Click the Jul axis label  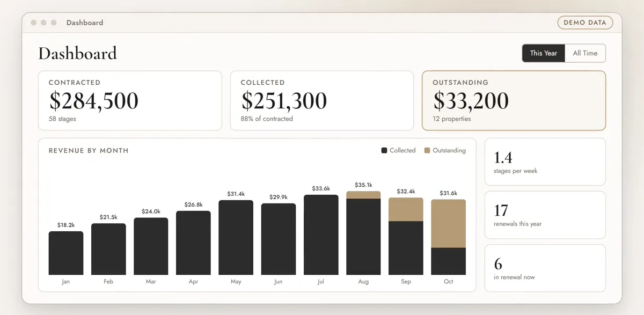coord(321,282)
